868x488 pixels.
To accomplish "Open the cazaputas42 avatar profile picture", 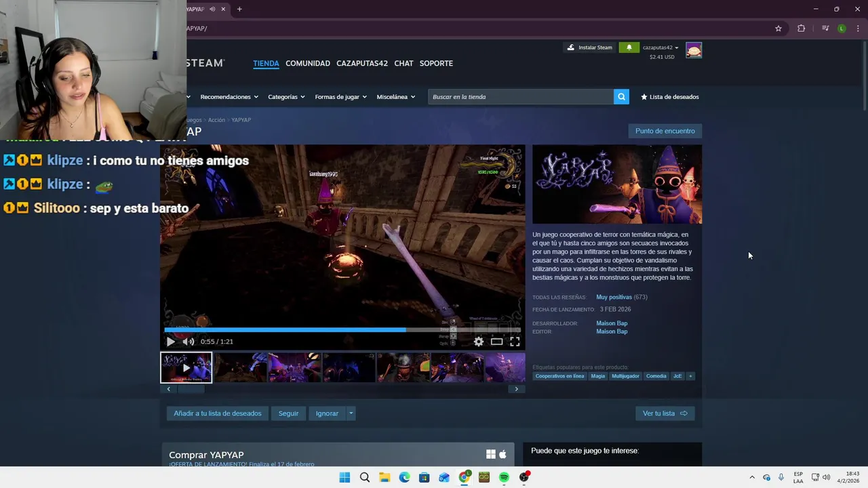I will [x=694, y=50].
